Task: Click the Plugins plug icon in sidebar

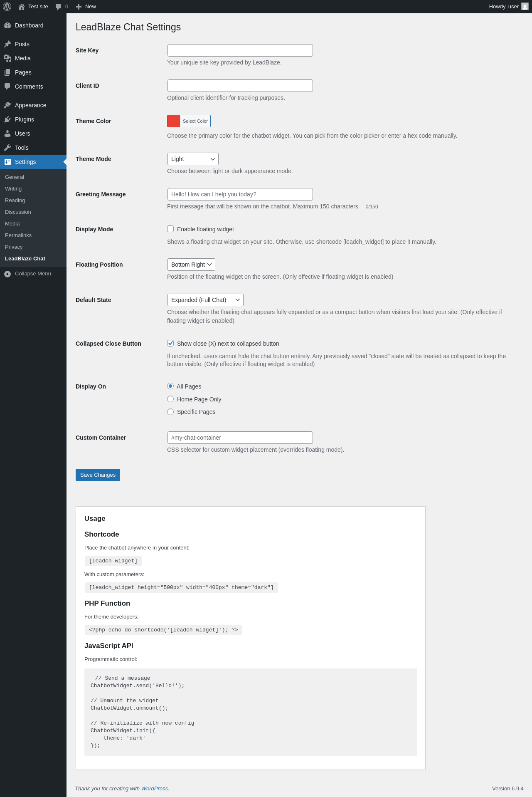Action: pyautogui.click(x=7, y=119)
